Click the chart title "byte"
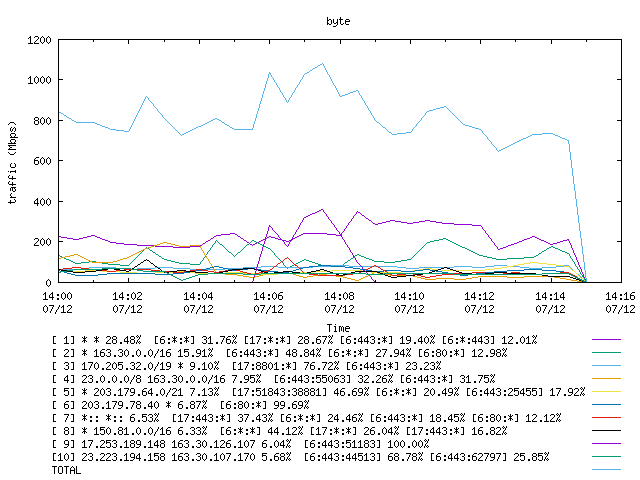This screenshot has width=640, height=480. (338, 21)
